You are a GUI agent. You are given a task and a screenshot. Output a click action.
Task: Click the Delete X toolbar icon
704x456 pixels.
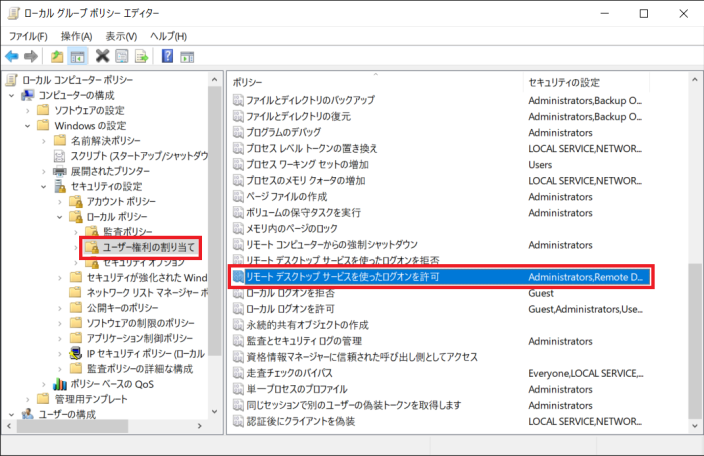[x=102, y=56]
